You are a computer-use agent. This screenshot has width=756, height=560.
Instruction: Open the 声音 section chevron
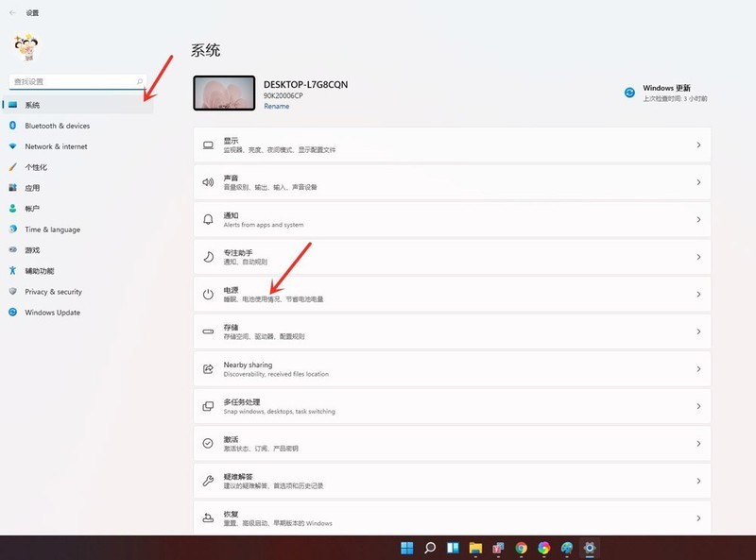click(699, 181)
